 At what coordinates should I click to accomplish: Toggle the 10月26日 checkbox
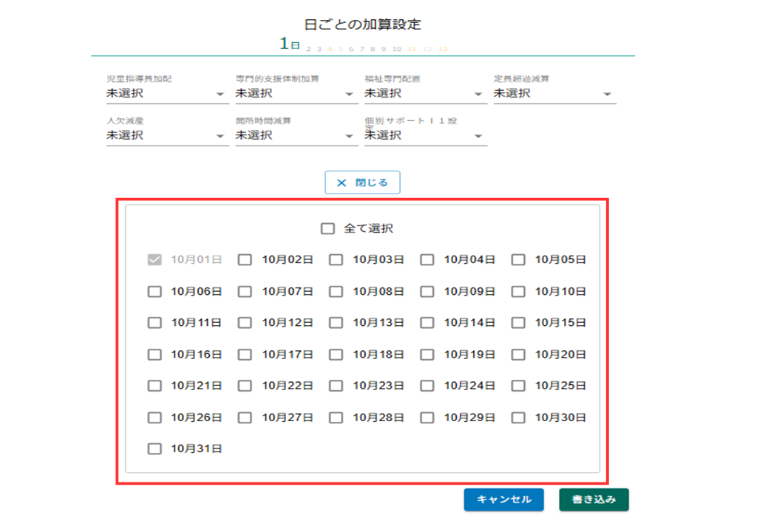point(155,417)
